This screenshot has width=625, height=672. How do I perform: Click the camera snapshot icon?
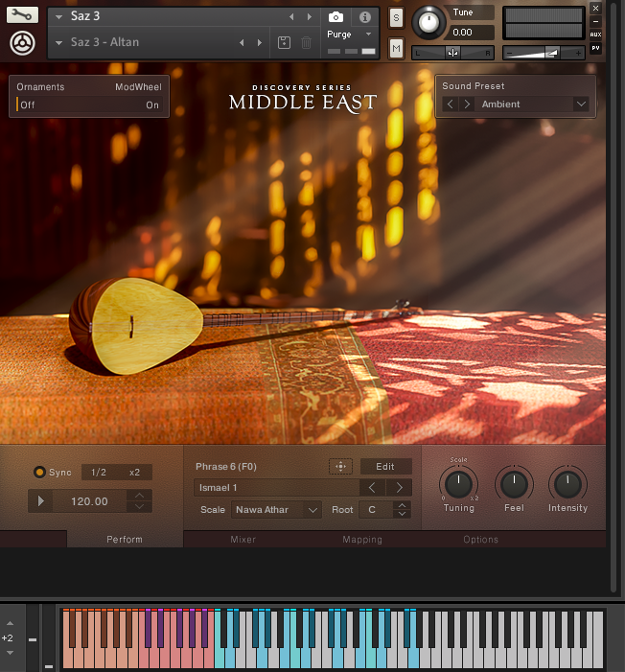coord(336,17)
